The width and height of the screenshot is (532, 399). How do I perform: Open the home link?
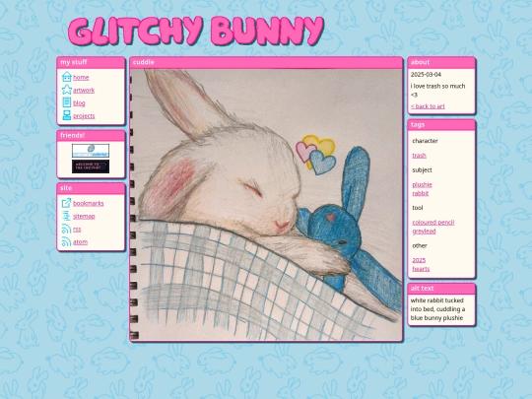click(81, 78)
